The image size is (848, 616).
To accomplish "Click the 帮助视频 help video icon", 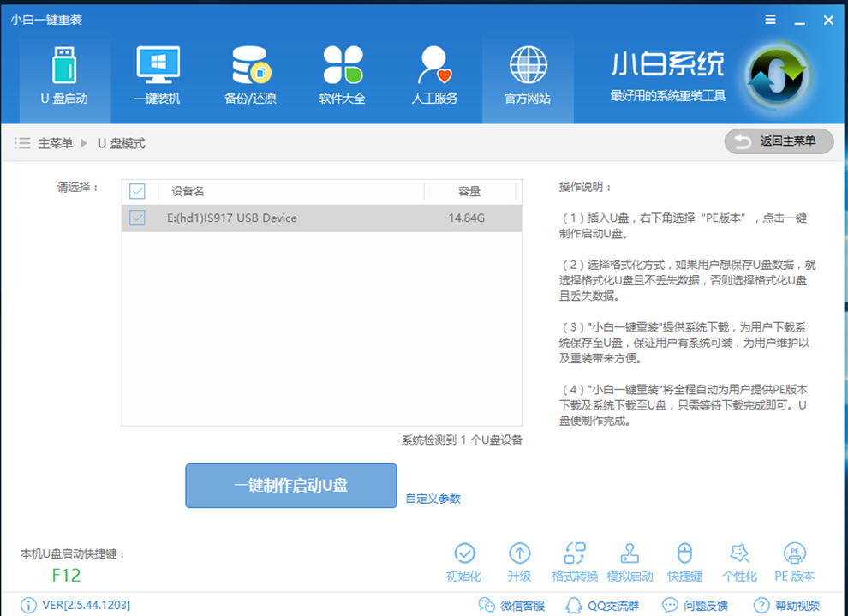I will (x=762, y=605).
